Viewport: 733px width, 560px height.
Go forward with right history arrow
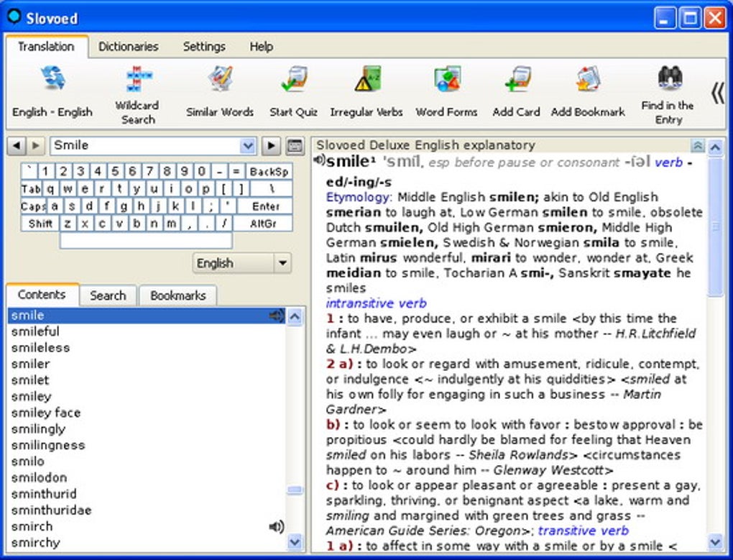coord(35,146)
